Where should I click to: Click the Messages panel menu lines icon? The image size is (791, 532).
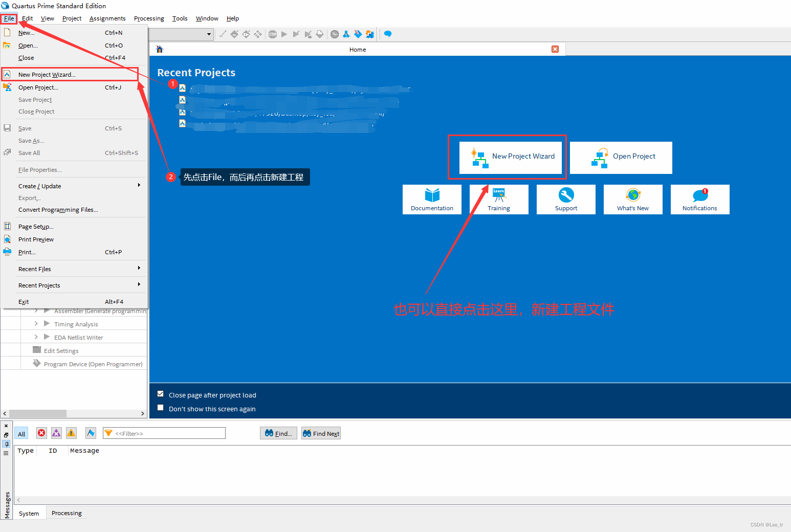[6, 453]
